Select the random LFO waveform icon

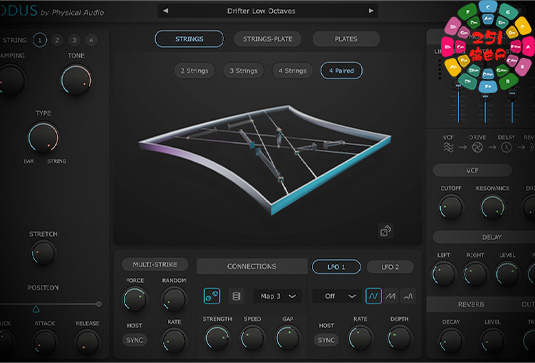pyautogui.click(x=408, y=296)
